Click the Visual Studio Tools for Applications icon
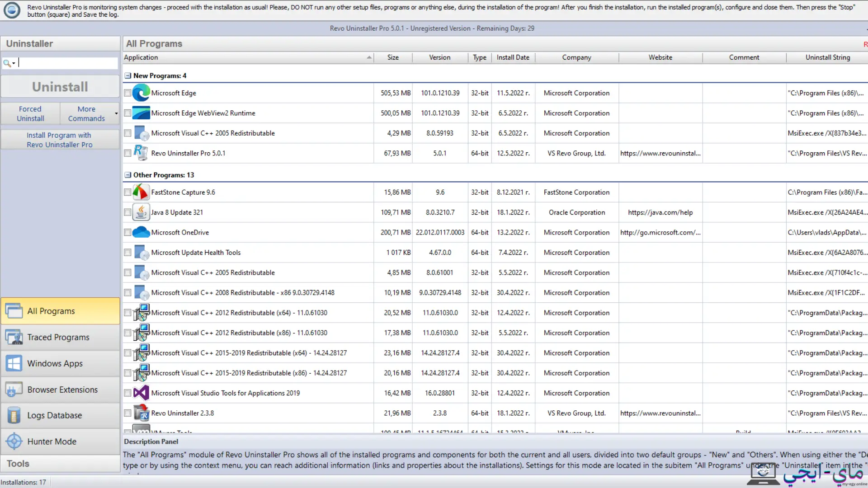 click(x=141, y=393)
